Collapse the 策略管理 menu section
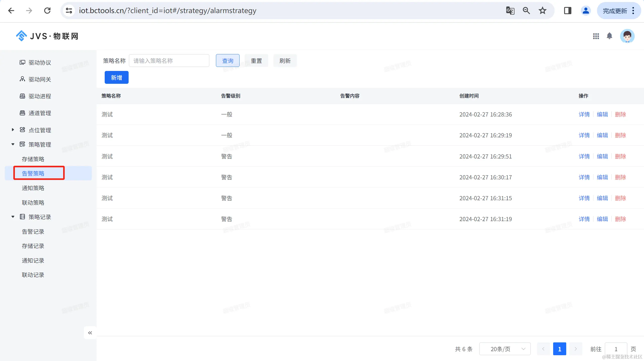The width and height of the screenshot is (644, 361). (x=13, y=144)
